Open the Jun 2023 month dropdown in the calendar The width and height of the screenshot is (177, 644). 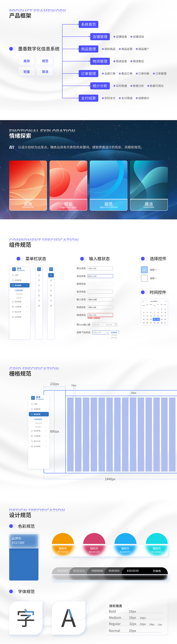click(154, 301)
